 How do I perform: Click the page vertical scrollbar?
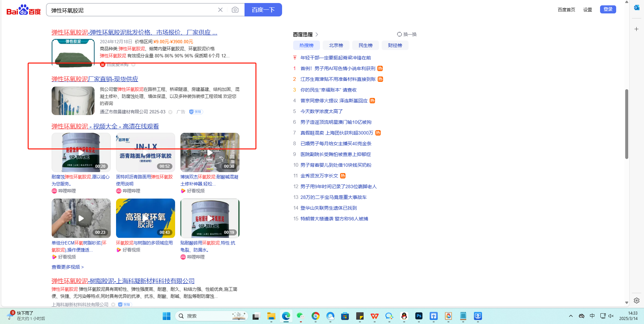pyautogui.click(x=626, y=124)
